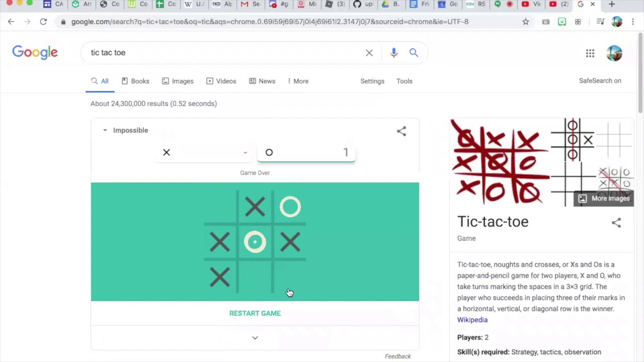Screen dimensions: 644x362
Task: Open the Impossible difficulty dropdown
Action: tap(125, 130)
